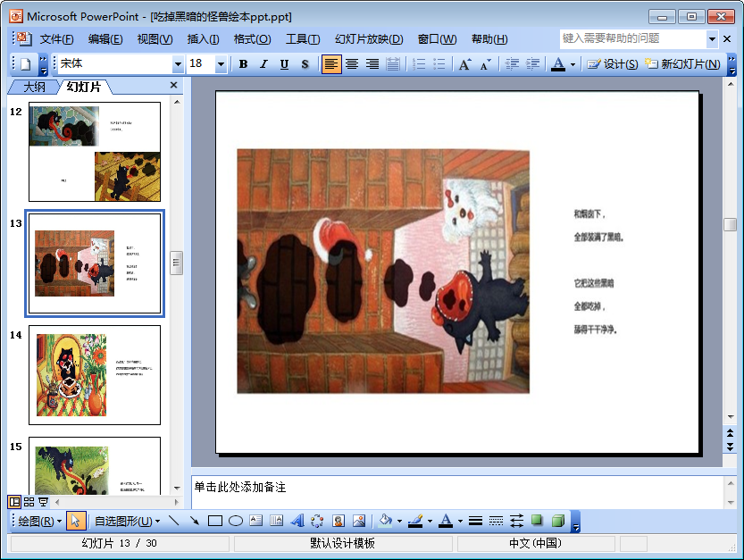744x560 pixels.
Task: Choose Select Objects arrow tool
Action: 75,521
